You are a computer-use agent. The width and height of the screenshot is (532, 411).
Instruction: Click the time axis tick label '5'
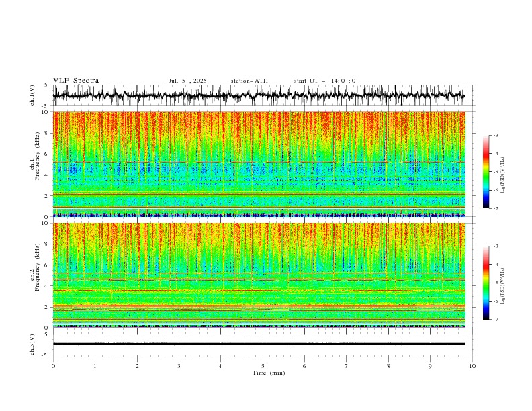[x=263, y=366]
